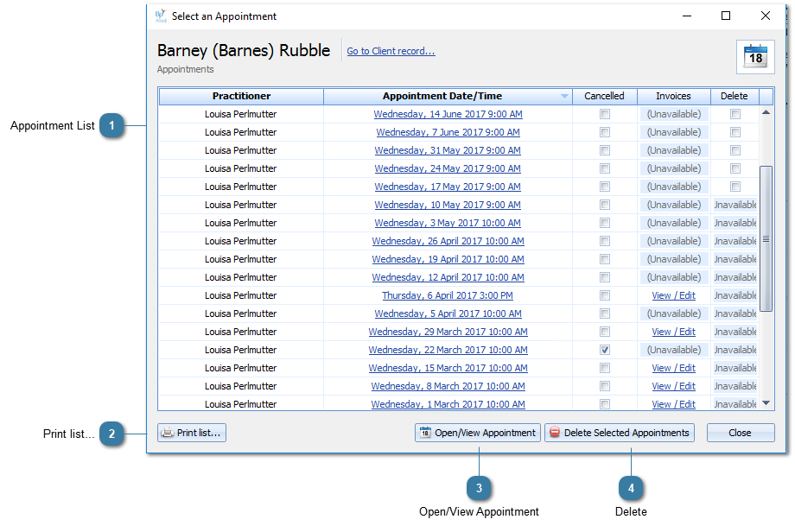Screen dimensions: 795x532
Task: Click the Invoices column header
Action: 673,96
